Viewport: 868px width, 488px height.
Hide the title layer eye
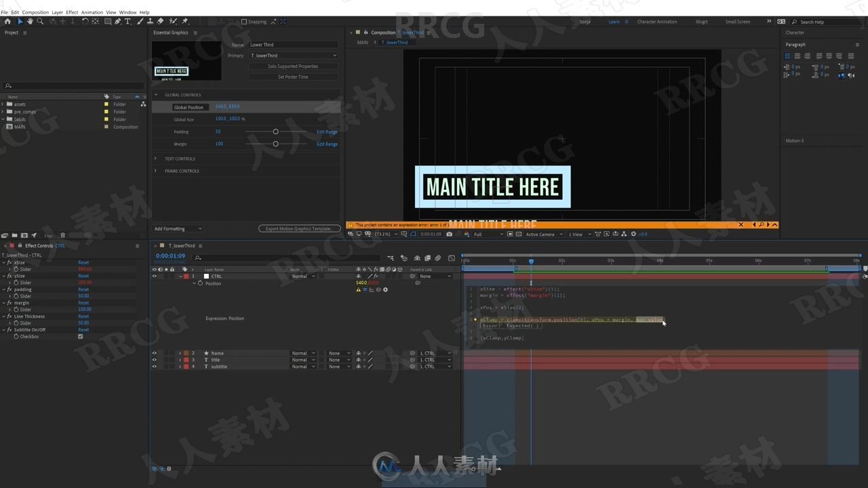point(154,360)
